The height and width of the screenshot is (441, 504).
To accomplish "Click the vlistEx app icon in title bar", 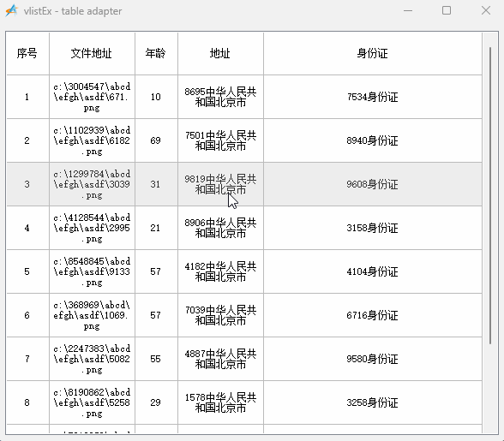I will [12, 10].
